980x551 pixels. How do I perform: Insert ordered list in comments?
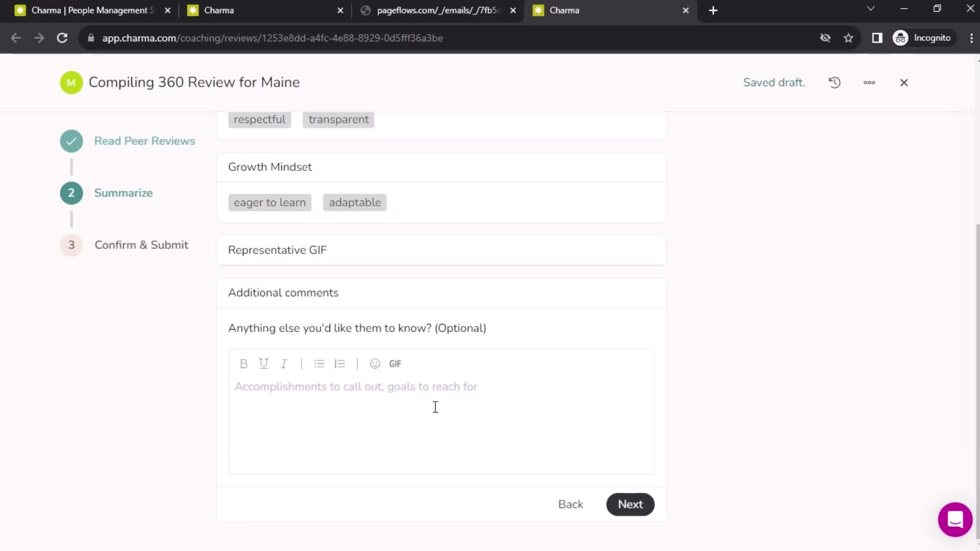[340, 363]
